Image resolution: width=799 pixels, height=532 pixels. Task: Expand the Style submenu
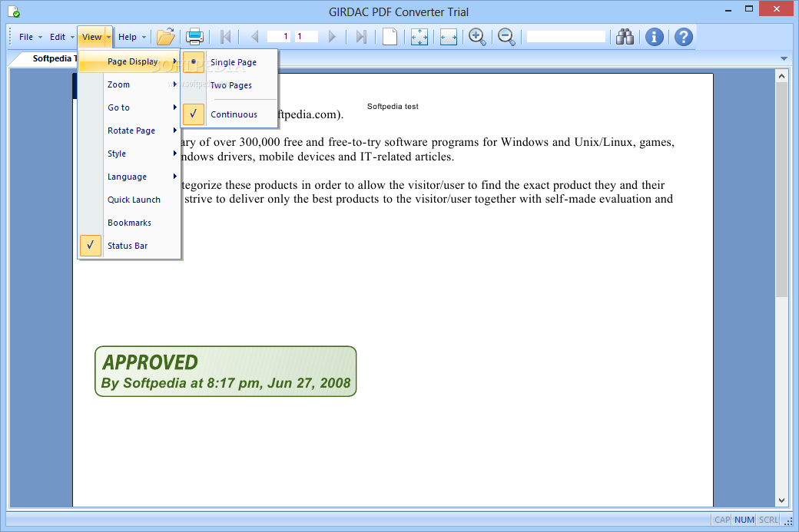tap(130, 154)
